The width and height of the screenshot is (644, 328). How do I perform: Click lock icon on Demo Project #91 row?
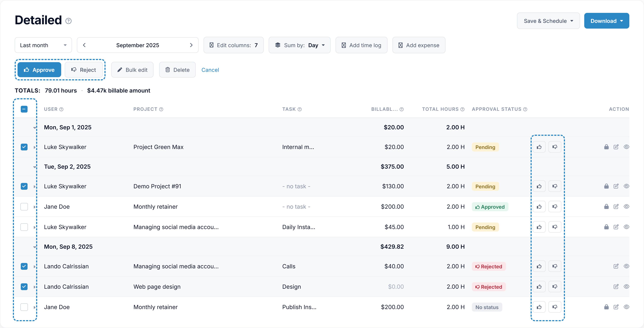606,186
